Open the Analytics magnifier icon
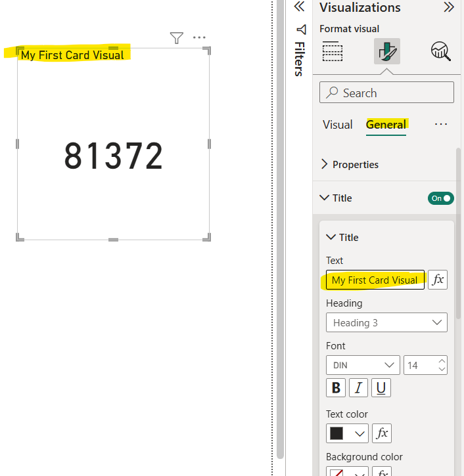This screenshot has width=464, height=476. click(440, 51)
